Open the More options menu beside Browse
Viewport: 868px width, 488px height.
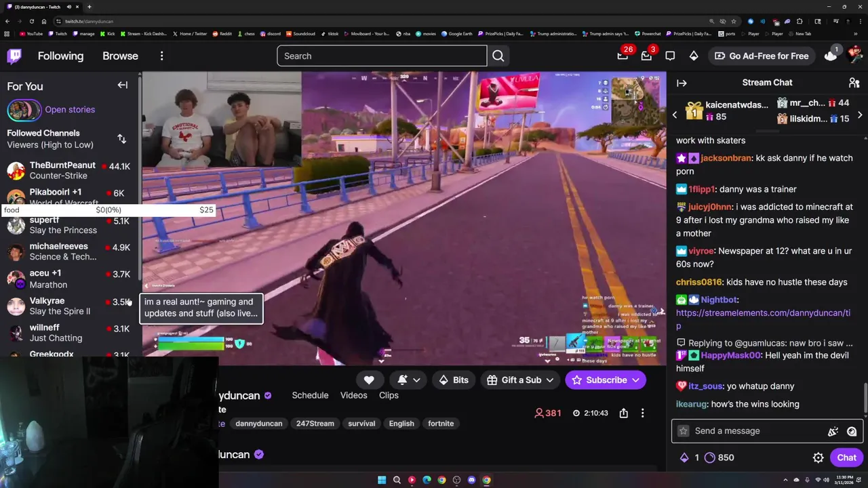coord(161,56)
